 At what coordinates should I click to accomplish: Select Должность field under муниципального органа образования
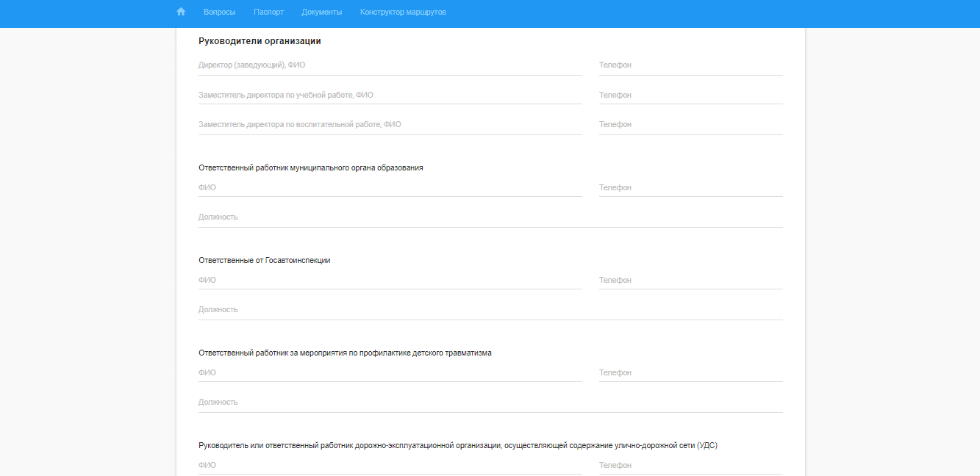[490, 217]
